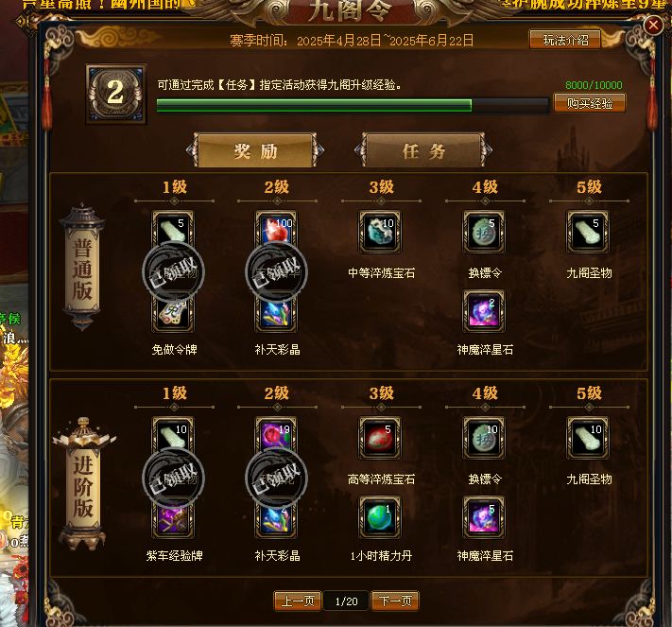Switch to the 奖励 tab
Screen dimensions: 672x627
point(255,150)
